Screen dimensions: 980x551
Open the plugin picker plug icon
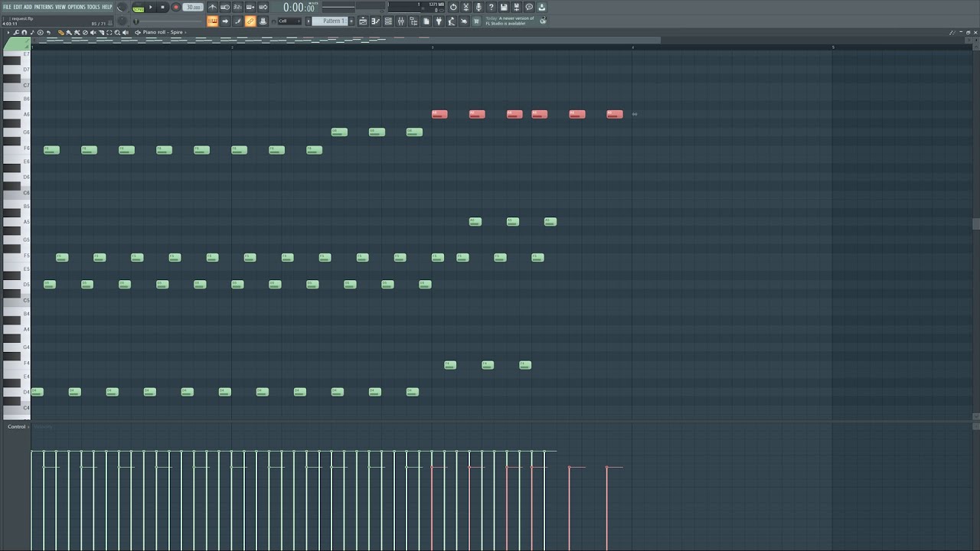(x=439, y=21)
